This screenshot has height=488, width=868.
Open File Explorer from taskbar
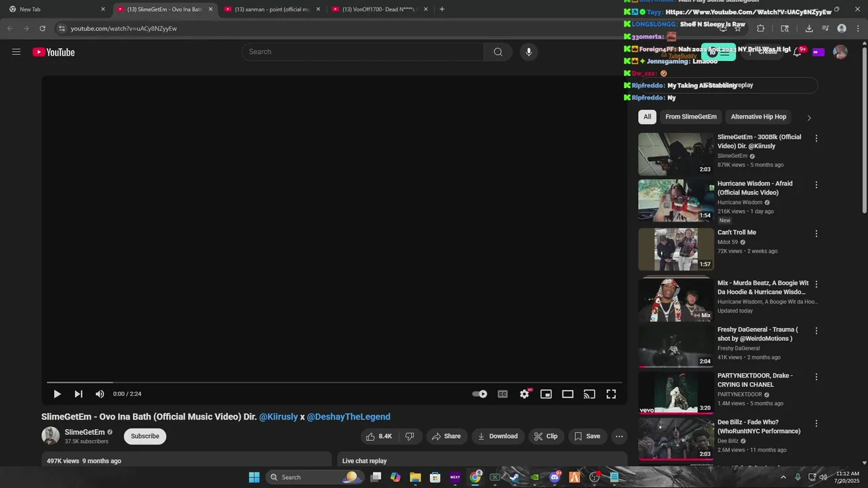[415, 477]
